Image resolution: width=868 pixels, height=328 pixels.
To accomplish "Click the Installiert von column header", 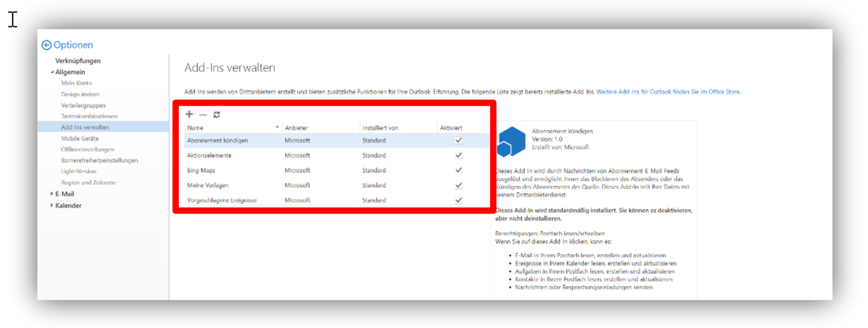I will tap(380, 128).
